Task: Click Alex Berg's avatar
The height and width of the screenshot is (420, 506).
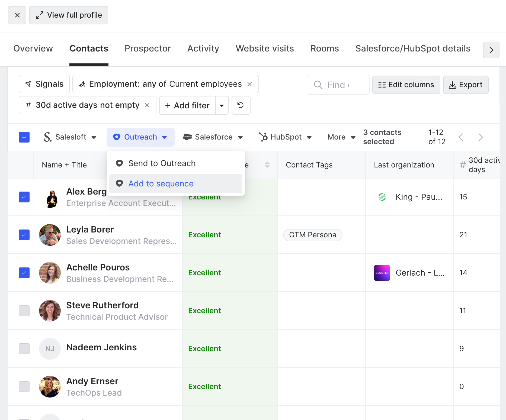Action: point(50,197)
